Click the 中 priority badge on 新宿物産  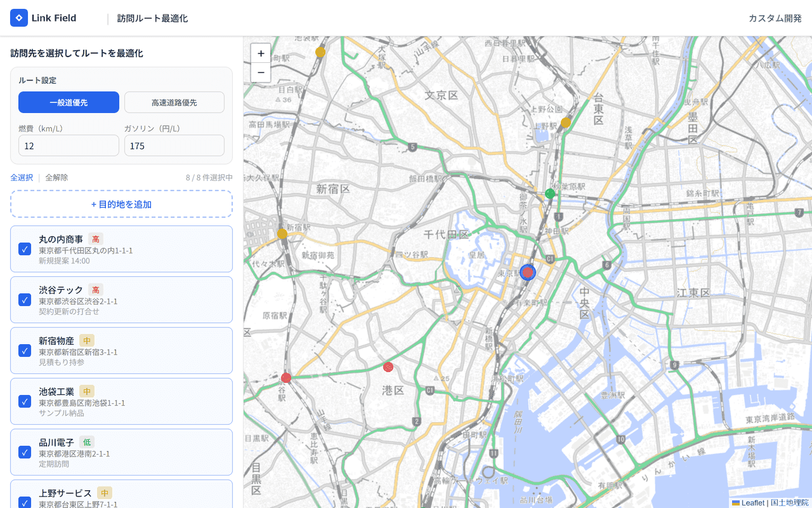click(x=87, y=340)
